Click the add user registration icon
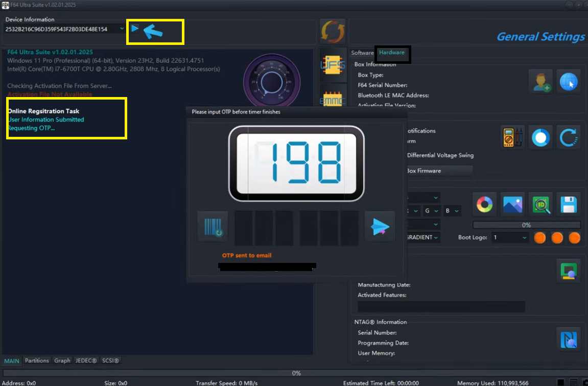Screen dimensions: 588x386 [x=540, y=81]
